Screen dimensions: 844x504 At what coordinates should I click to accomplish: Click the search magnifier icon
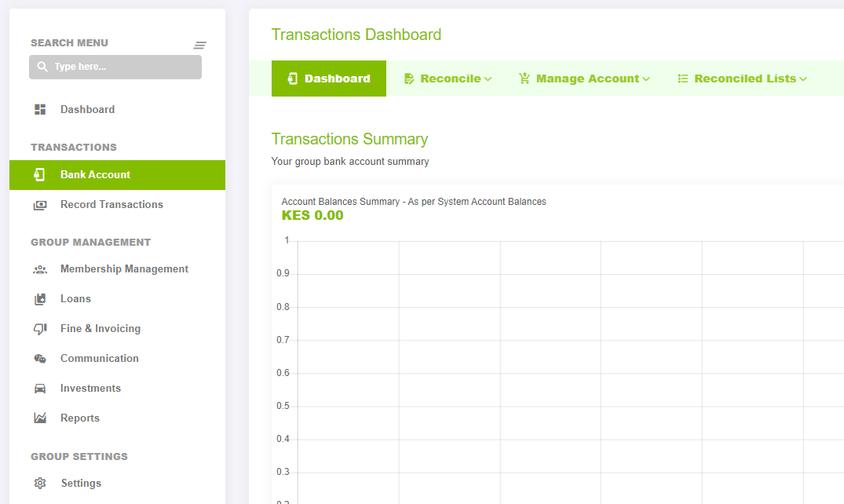click(42, 67)
